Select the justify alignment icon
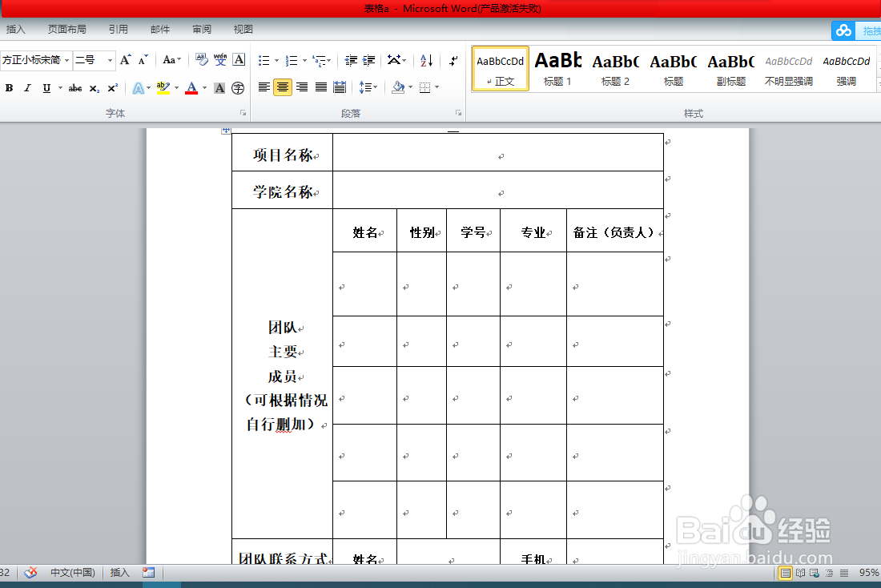 click(x=320, y=87)
